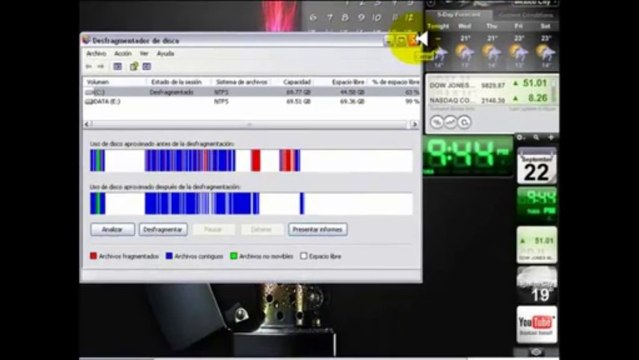Image resolution: width=639 pixels, height=360 pixels.
Task: Sort by the Sistema de archivos column
Action: pyautogui.click(x=240, y=82)
